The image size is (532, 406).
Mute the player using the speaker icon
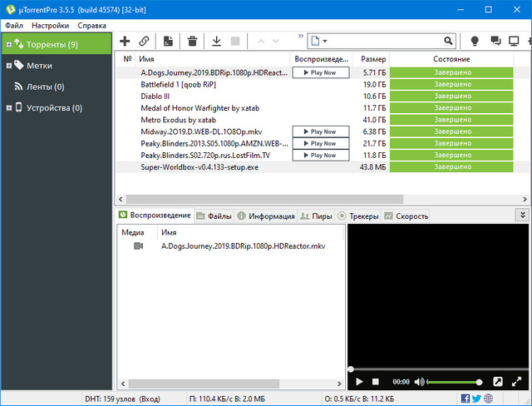coord(420,382)
